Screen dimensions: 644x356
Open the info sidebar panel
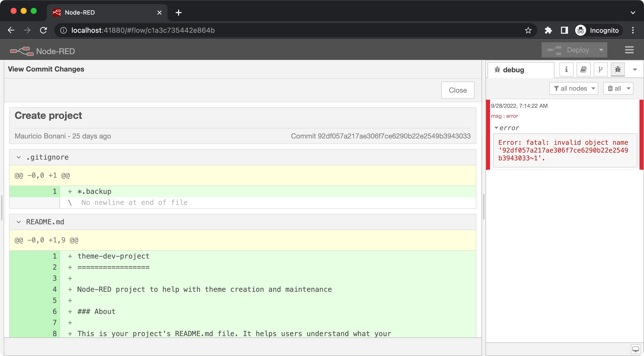566,69
